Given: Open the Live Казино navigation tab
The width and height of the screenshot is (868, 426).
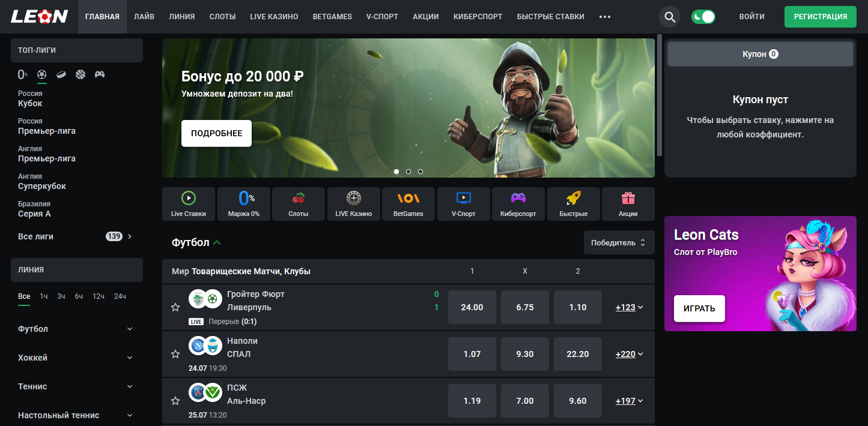Looking at the screenshot, I should tap(274, 17).
